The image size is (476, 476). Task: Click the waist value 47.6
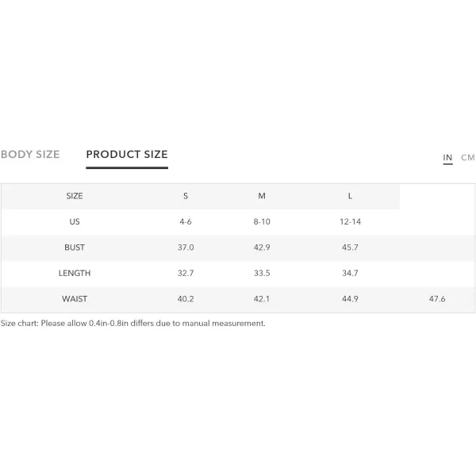click(x=437, y=299)
